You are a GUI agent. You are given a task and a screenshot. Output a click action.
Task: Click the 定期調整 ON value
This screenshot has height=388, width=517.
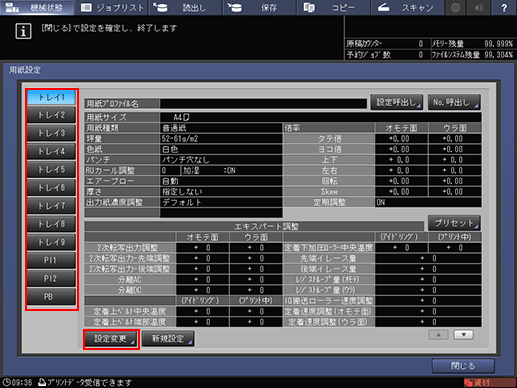(428, 202)
